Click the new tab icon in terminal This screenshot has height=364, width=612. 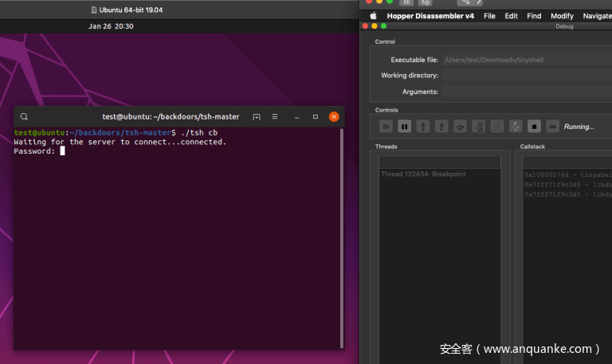[x=257, y=116]
